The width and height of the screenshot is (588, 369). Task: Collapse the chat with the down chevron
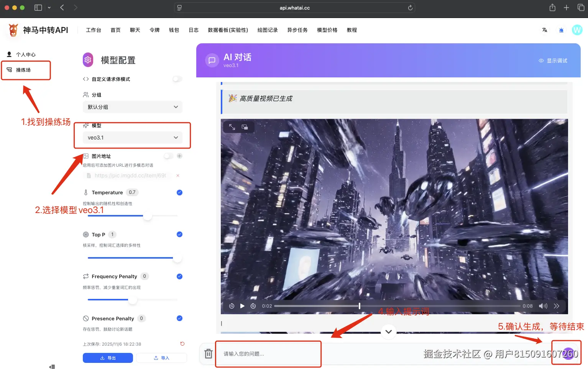[x=388, y=332]
